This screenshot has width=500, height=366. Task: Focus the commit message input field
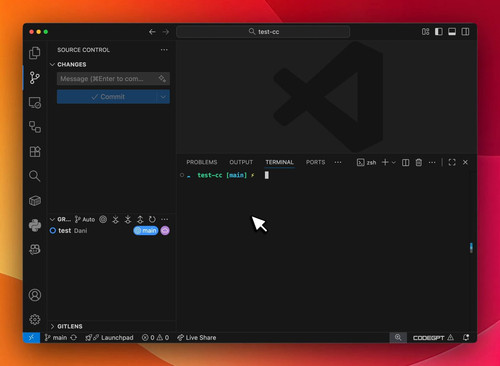click(113, 79)
